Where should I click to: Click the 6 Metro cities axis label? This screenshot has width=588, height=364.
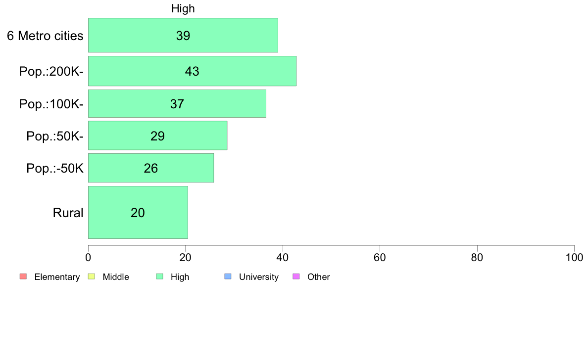pos(45,36)
